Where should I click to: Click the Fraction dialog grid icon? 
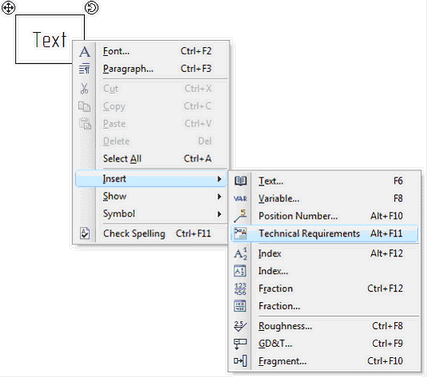[x=240, y=306]
